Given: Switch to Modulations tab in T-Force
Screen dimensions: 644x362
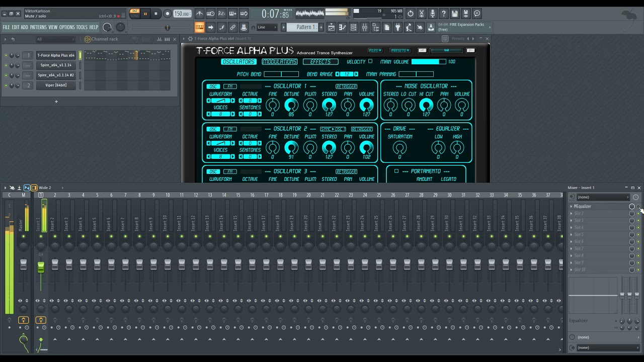Looking at the screenshot, I should [280, 62].
